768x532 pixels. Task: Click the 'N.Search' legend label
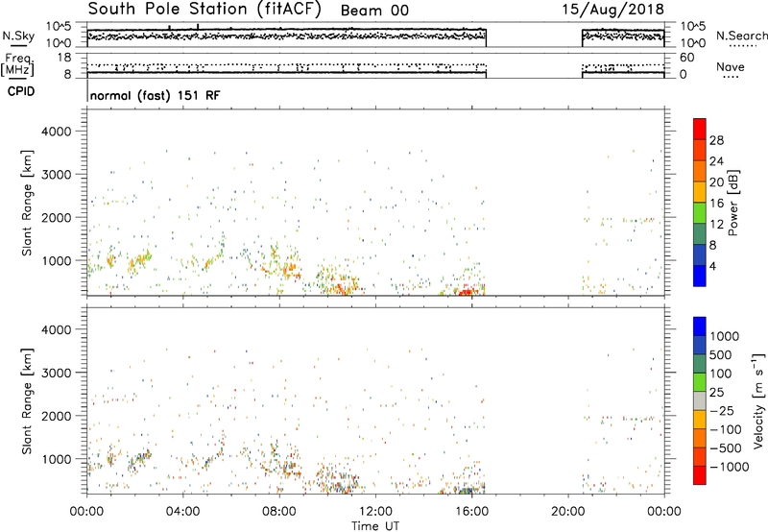point(741,36)
